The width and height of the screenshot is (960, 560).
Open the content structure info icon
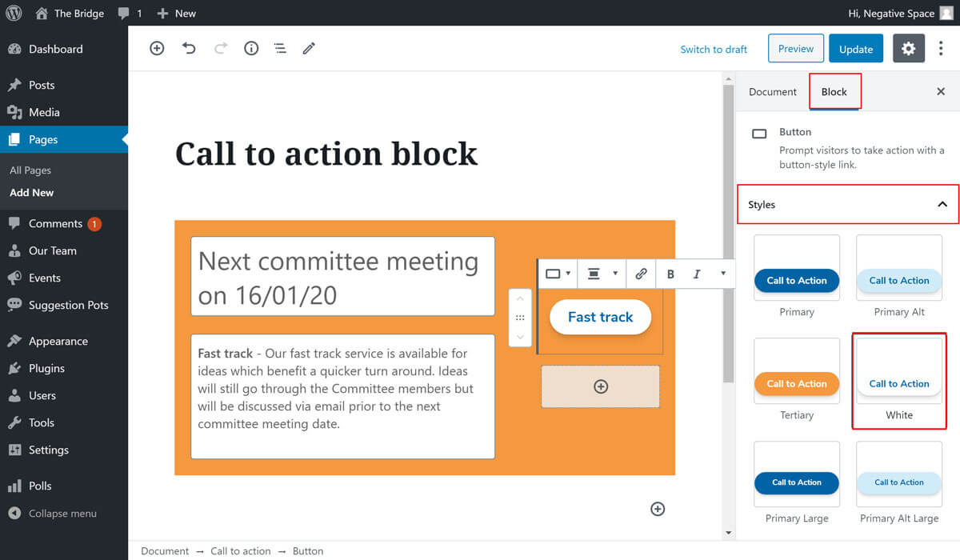tap(251, 49)
